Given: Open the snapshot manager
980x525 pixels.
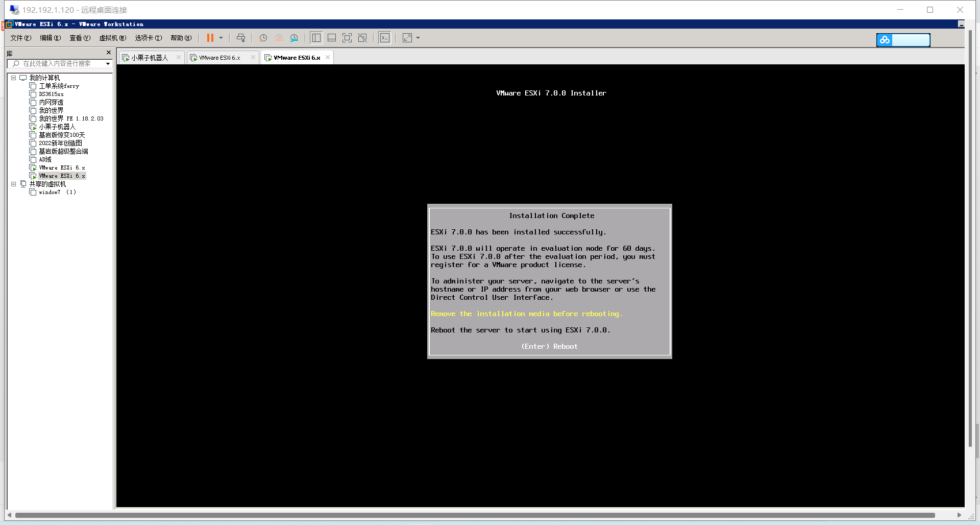Looking at the screenshot, I should tap(294, 38).
